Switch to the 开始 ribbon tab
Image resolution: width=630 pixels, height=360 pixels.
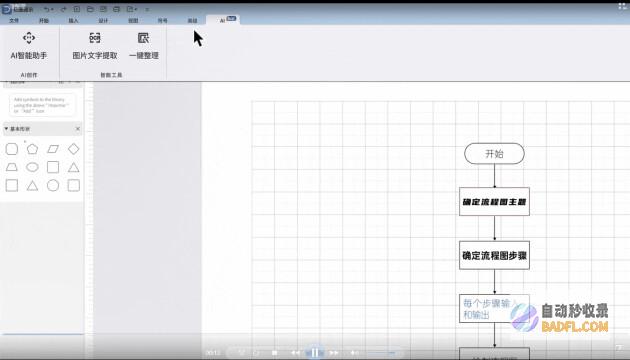point(44,20)
